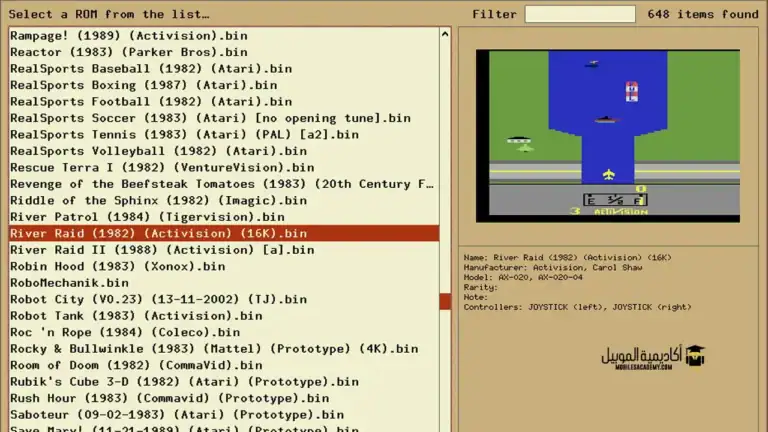Choose Revenge of the Beefsteak Tomatoes ROM
Image resolution: width=768 pixels, height=432 pixels.
pos(222,184)
